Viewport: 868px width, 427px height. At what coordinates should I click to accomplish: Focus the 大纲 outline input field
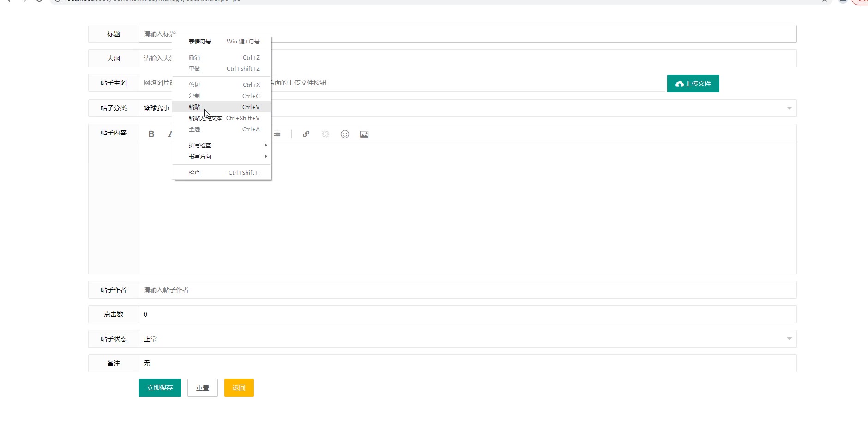[468, 58]
